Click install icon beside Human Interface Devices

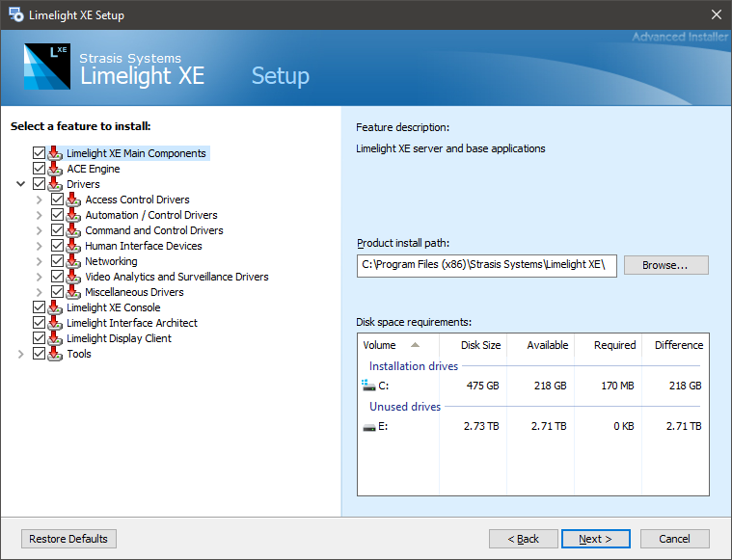(x=73, y=246)
